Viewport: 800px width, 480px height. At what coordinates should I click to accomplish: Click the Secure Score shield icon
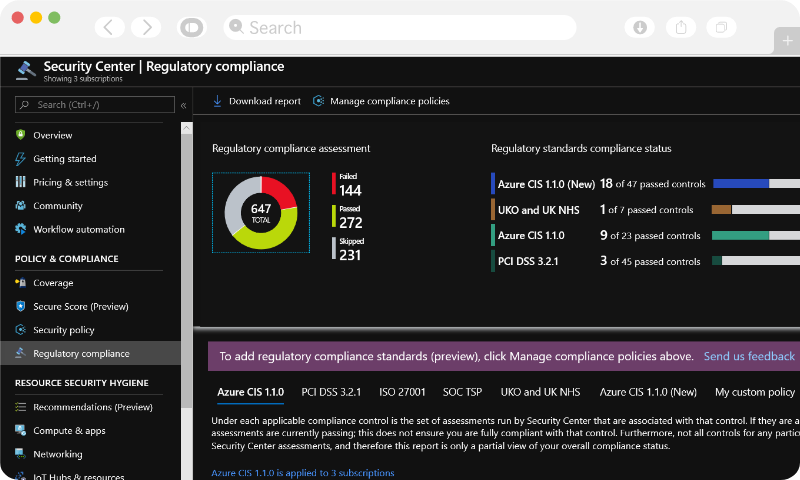(x=20, y=307)
